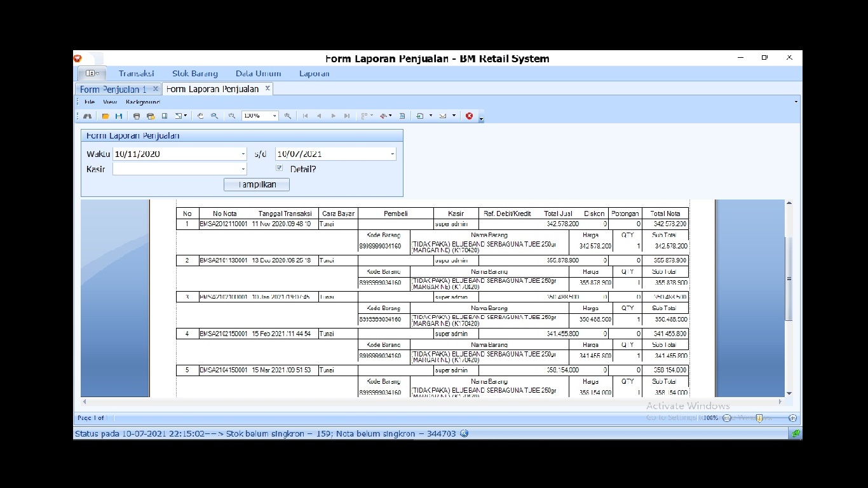This screenshot has height=488, width=868.
Task: Switch to the Form Penjualan 1 tab
Action: click(x=113, y=89)
